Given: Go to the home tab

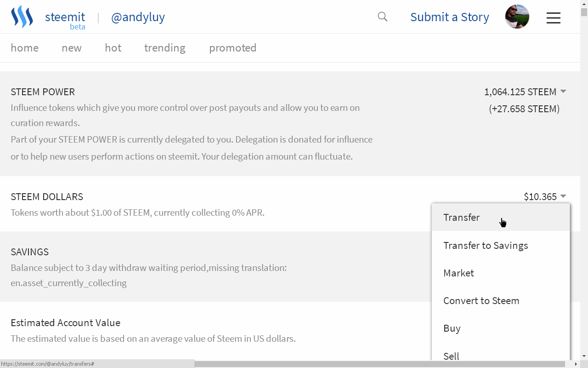Looking at the screenshot, I should 25,48.
